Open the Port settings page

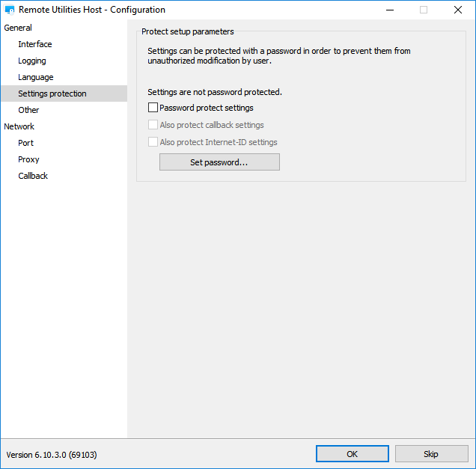pyautogui.click(x=25, y=143)
